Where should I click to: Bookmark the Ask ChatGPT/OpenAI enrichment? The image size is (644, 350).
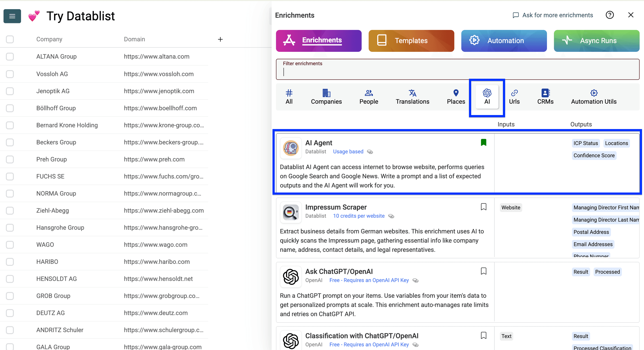point(483,271)
